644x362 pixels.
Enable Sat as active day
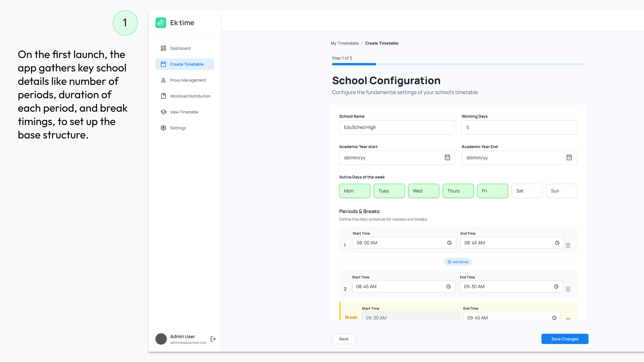coord(527,191)
